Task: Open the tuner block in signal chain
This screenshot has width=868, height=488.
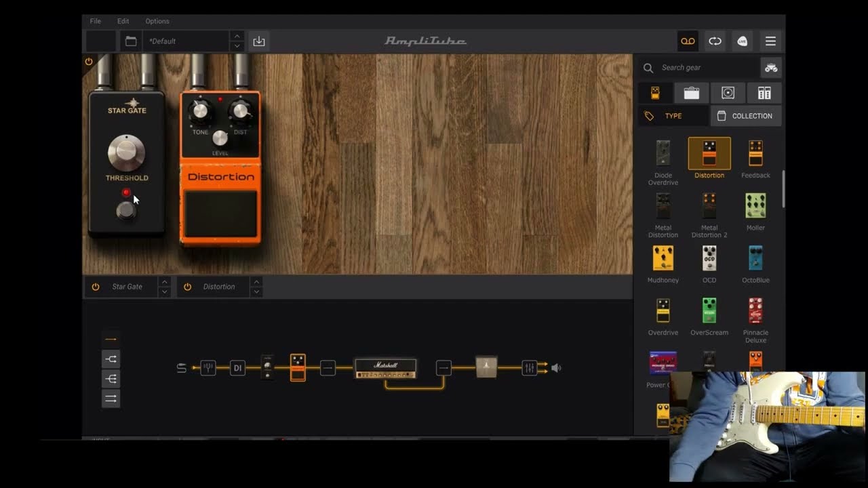Action: click(x=208, y=368)
